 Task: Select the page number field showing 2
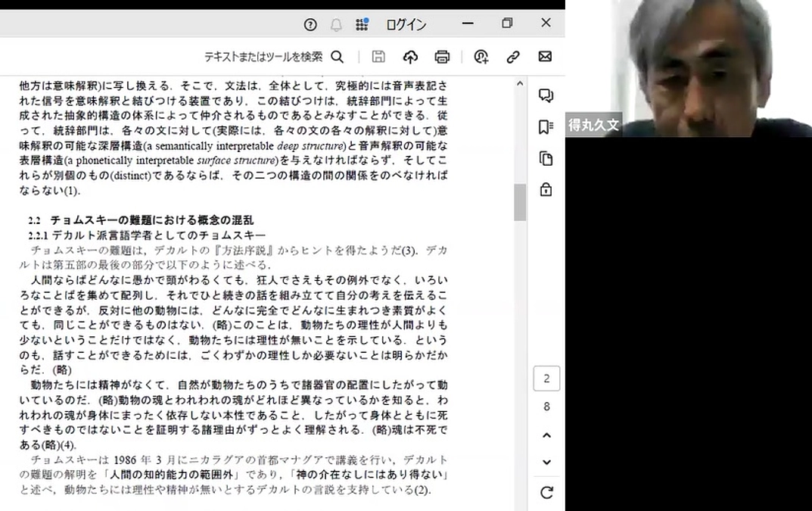[x=546, y=378]
